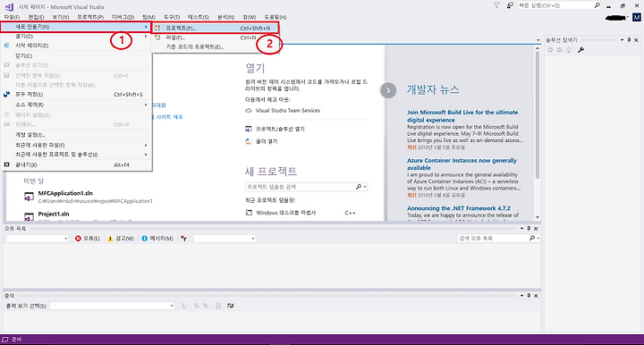Click the template search magnifier icon
The image size is (644, 345).
pyautogui.click(x=359, y=187)
